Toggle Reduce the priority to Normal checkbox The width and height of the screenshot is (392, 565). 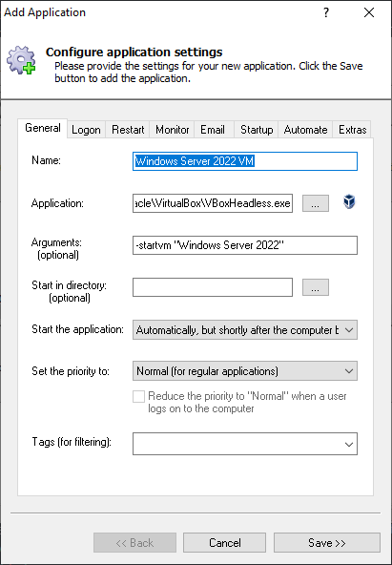[138, 396]
